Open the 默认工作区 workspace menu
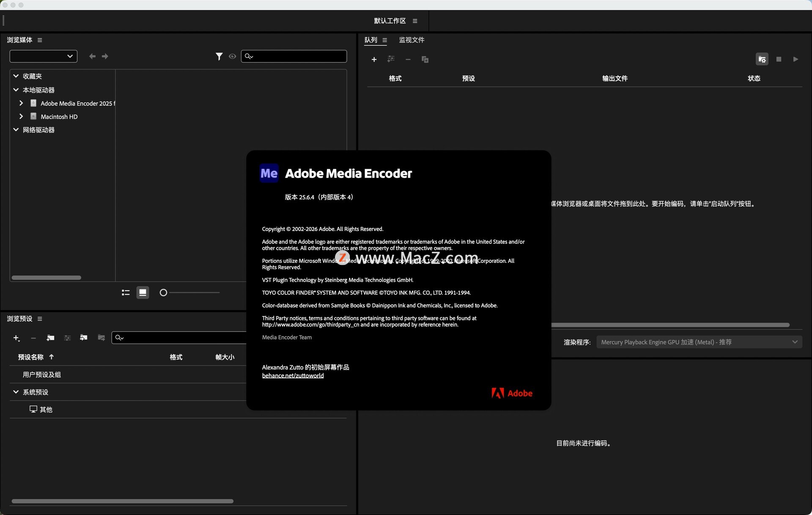This screenshot has width=812, height=515. [x=415, y=21]
